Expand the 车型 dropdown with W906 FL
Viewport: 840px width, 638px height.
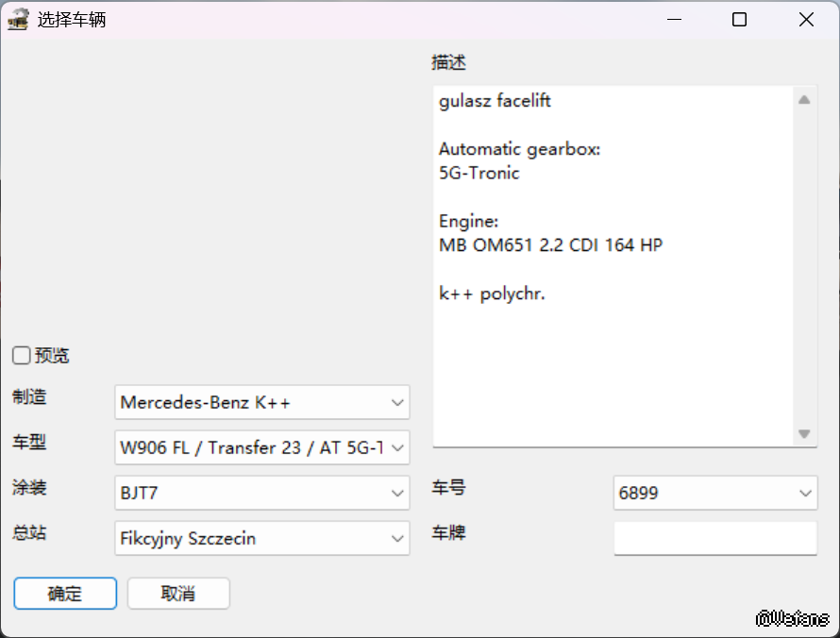click(261, 447)
